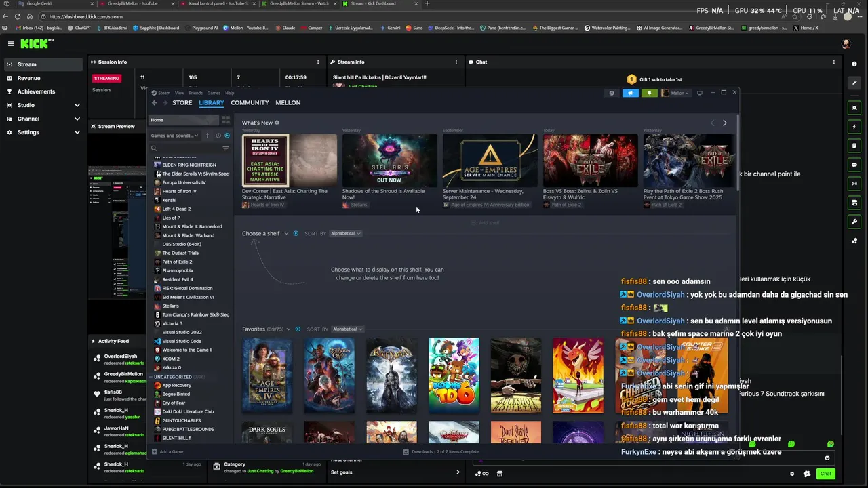Viewport: 868px width, 488px height.
Task: Toggle play filter on Choose a shelf
Action: coord(296,233)
